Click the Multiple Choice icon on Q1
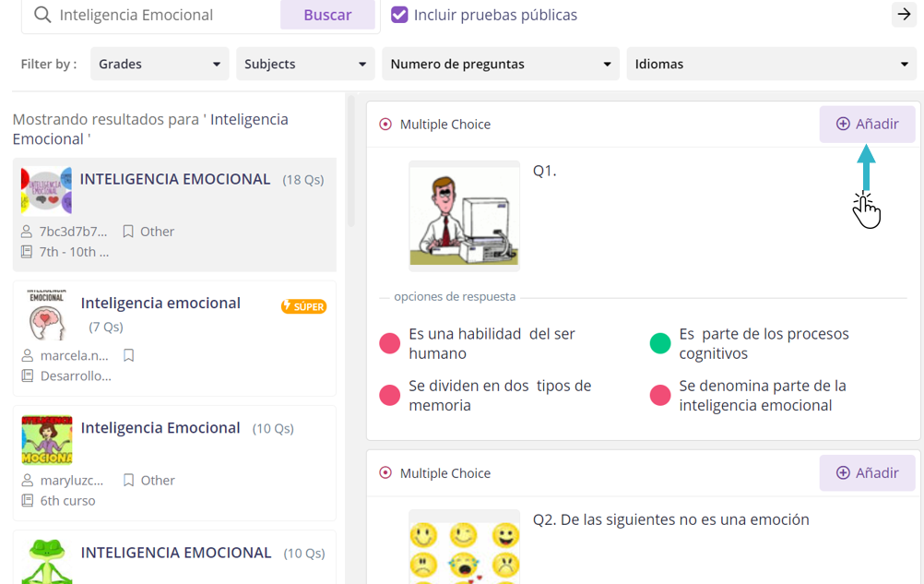 (x=385, y=125)
